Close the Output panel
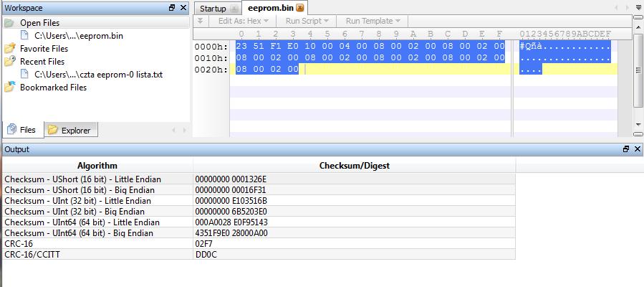 click(638, 149)
